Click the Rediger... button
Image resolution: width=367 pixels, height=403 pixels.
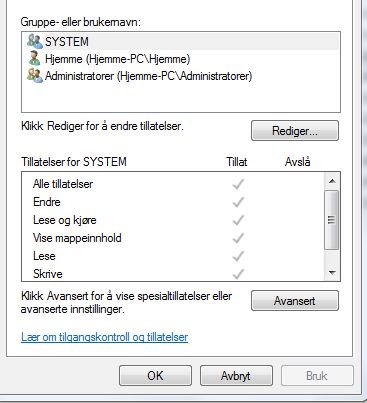tap(295, 131)
